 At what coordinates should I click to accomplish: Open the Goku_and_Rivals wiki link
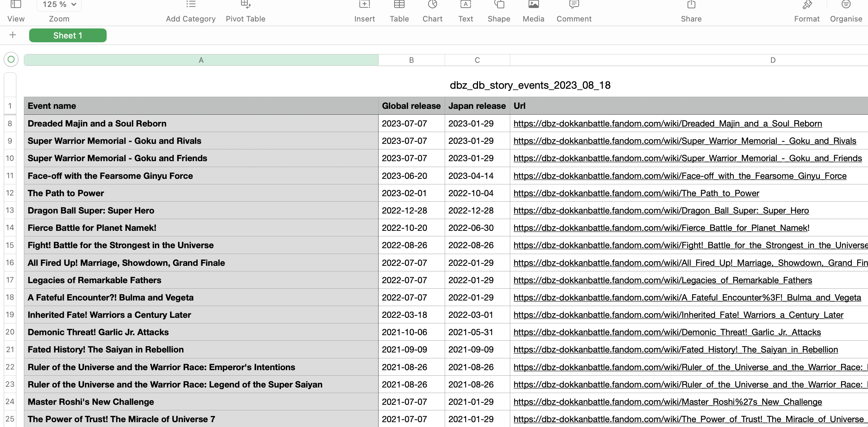pyautogui.click(x=685, y=141)
